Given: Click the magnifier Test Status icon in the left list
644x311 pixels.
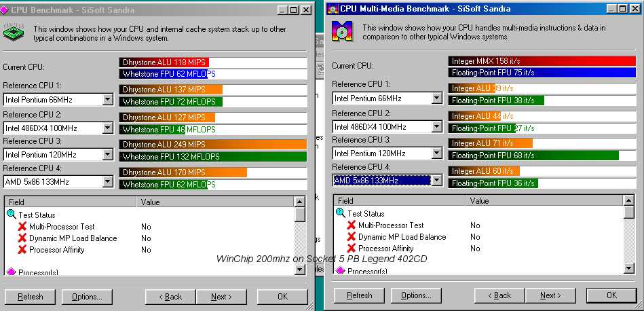Looking at the screenshot, I should (11, 215).
